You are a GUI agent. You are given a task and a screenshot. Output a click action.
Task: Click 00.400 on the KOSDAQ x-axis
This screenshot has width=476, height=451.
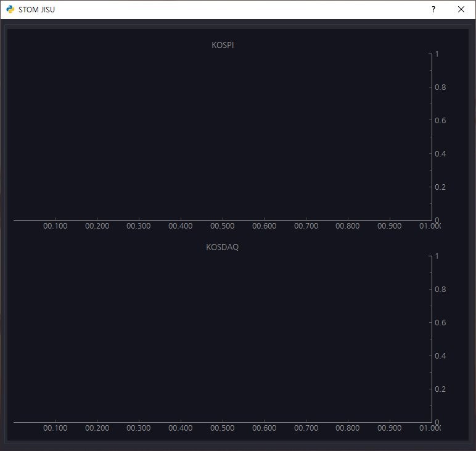[181, 428]
